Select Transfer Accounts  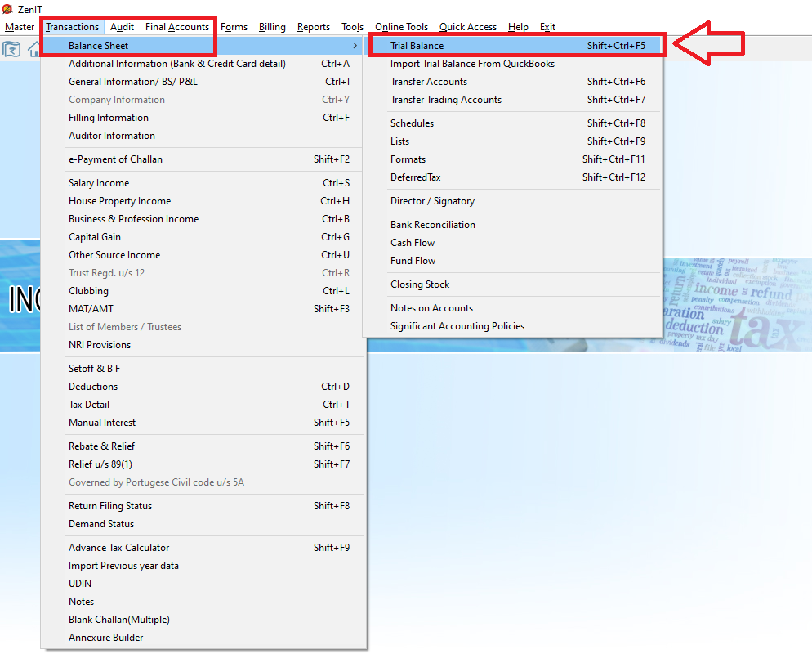coord(513,82)
